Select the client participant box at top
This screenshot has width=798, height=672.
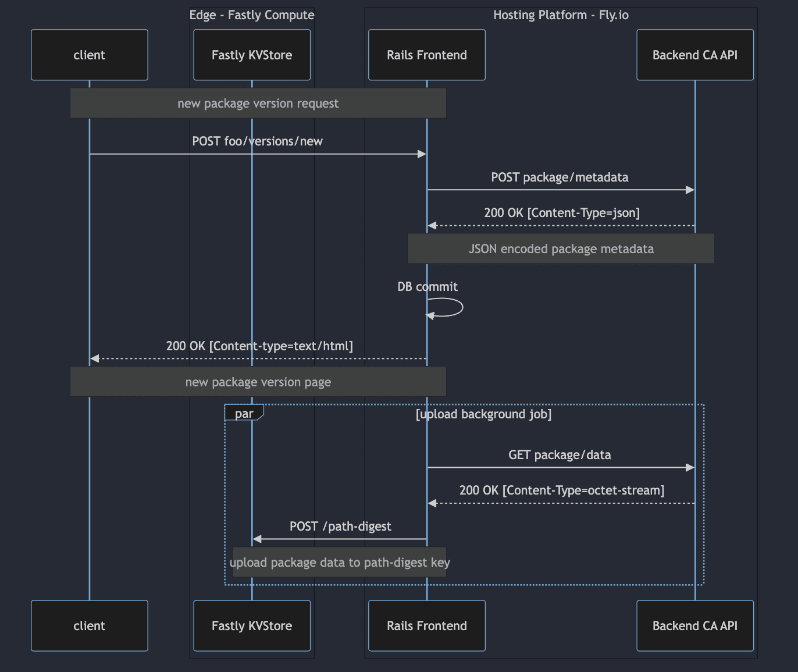point(89,55)
